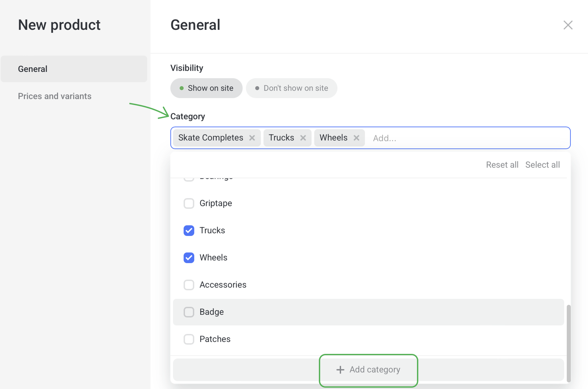The image size is (588, 389).
Task: Uncheck the Trucks checkbox
Action: 189,231
